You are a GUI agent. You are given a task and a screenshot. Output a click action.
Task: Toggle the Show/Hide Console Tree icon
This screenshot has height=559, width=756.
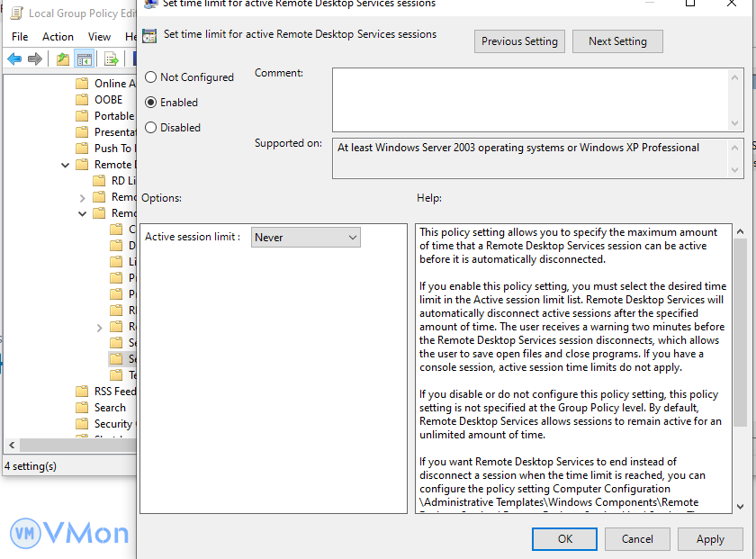84,59
